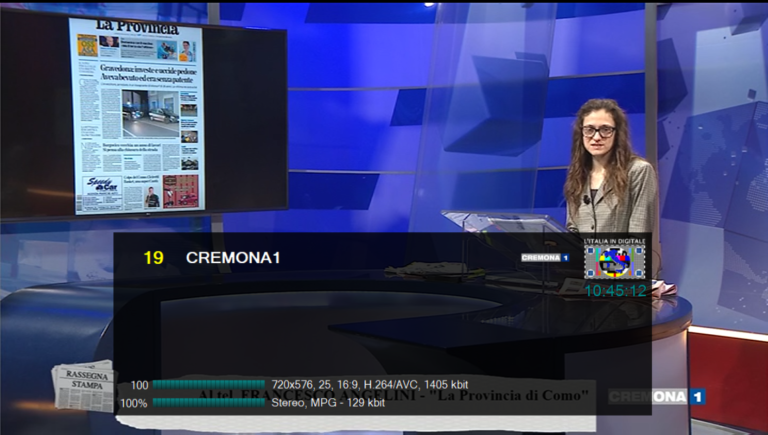The width and height of the screenshot is (768, 435).
Task: Click the audio info Stereo, MPG - 129 kbit
Action: (328, 403)
